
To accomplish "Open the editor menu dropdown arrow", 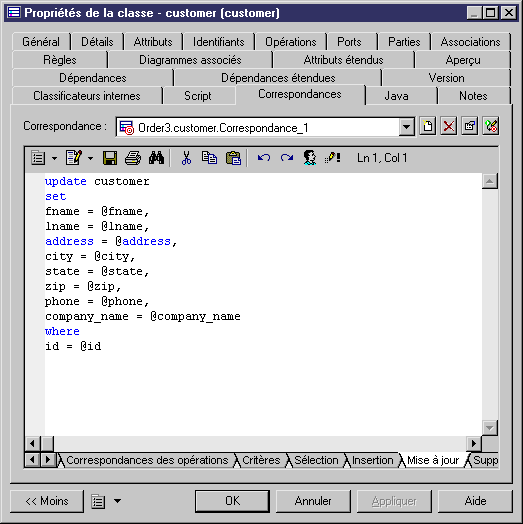I will (54, 158).
